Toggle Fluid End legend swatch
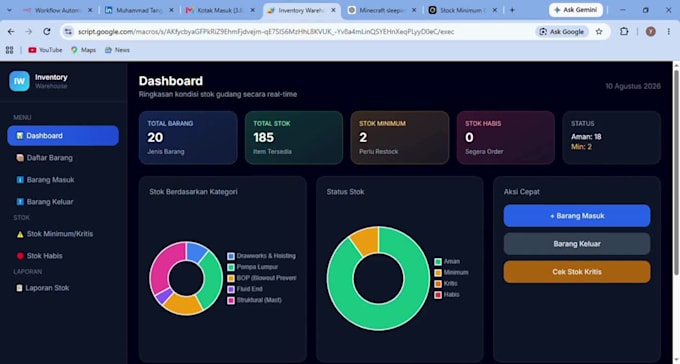 pos(231,289)
